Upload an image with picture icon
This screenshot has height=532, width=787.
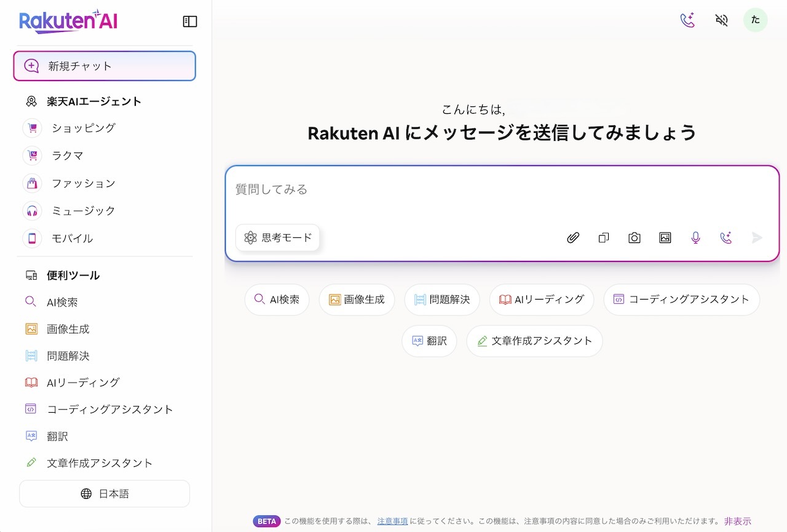(665, 237)
